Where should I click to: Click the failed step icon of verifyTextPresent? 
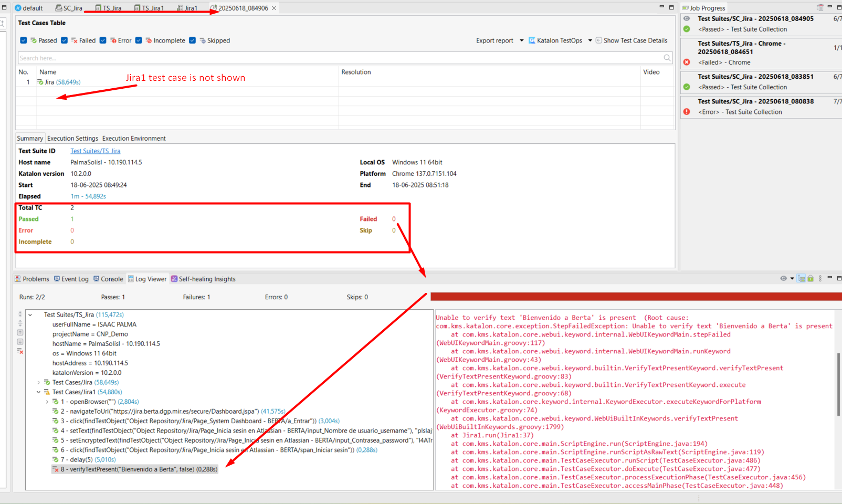(56, 469)
